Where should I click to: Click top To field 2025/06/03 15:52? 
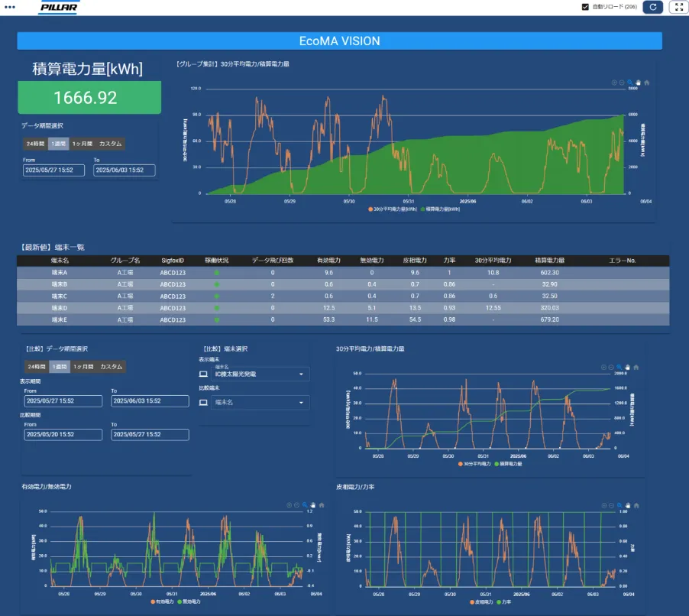pyautogui.click(x=125, y=170)
